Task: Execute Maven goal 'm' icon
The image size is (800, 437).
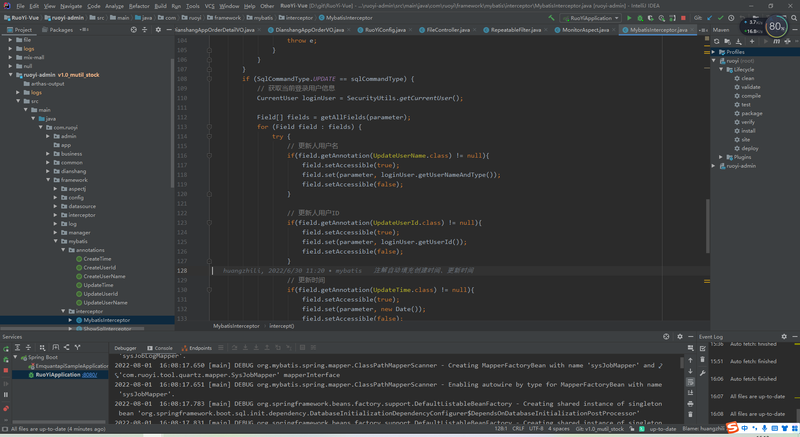Action: pyautogui.click(x=777, y=41)
